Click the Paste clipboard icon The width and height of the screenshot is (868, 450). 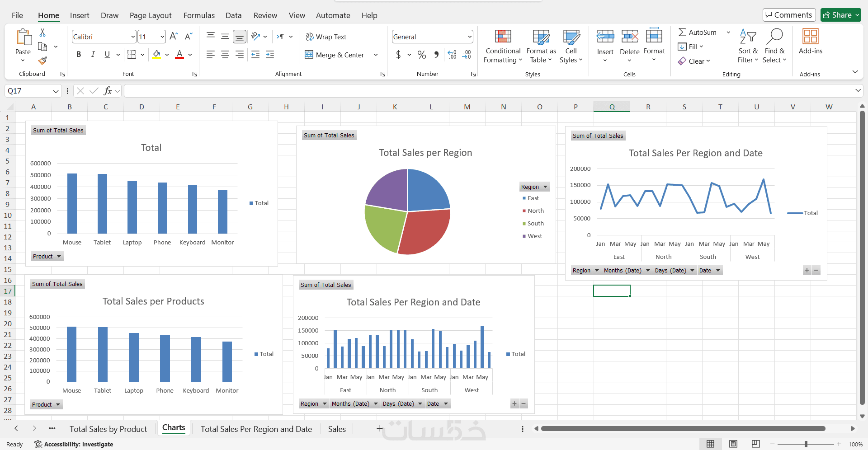pyautogui.click(x=23, y=37)
